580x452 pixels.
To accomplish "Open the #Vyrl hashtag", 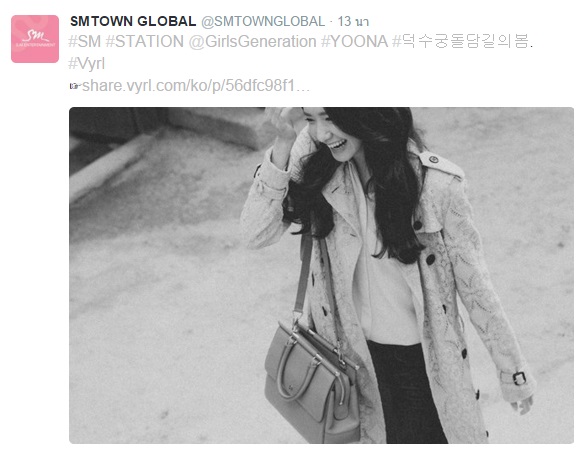I will point(87,64).
